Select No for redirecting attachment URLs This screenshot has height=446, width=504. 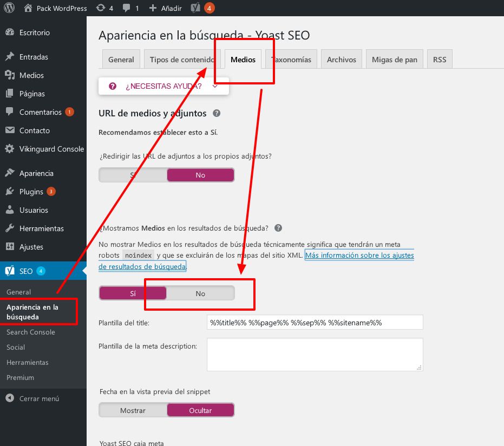click(200, 175)
